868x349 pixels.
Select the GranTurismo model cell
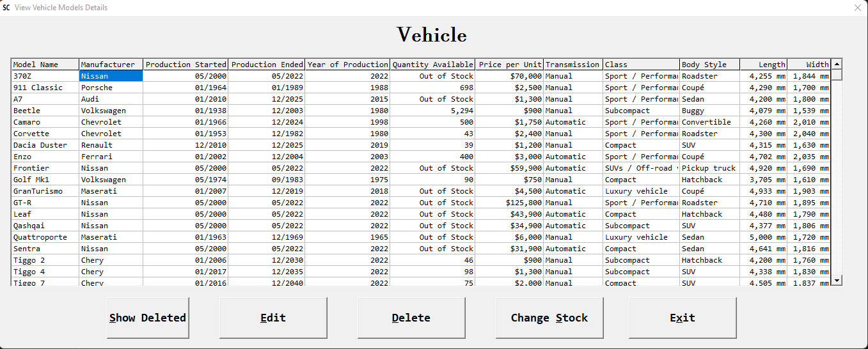45,191
